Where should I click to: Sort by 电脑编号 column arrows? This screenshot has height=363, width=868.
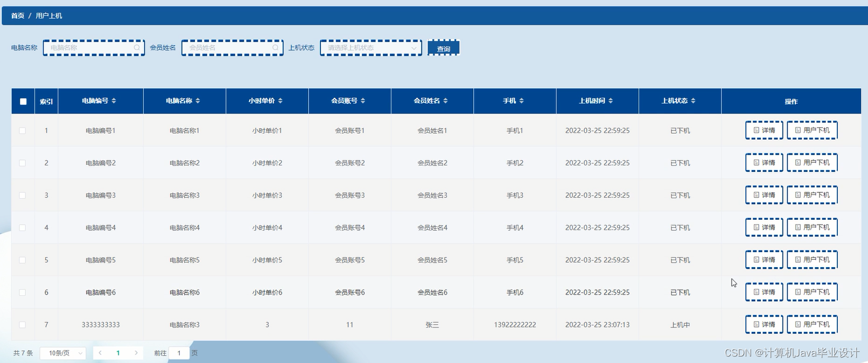[114, 101]
